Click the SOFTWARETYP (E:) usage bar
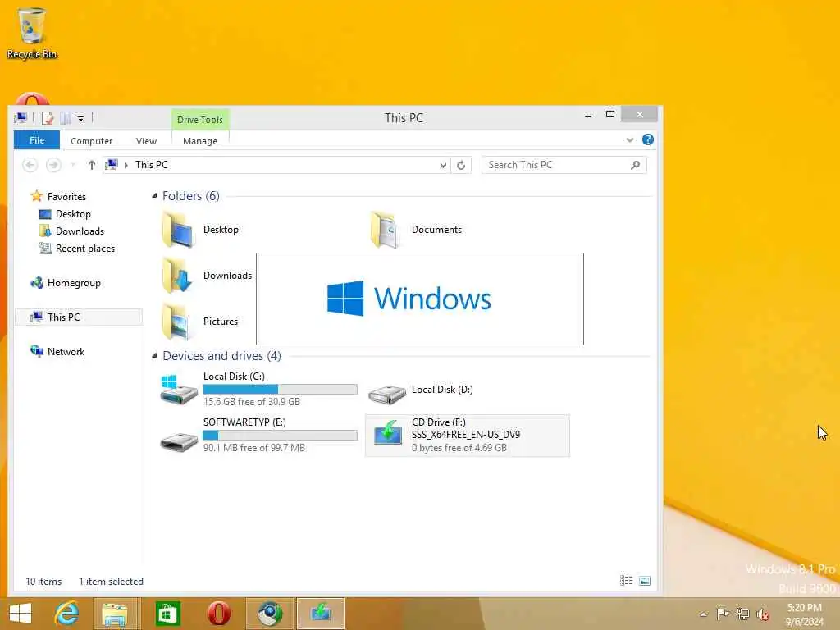The height and width of the screenshot is (630, 840). pyautogui.click(x=281, y=435)
